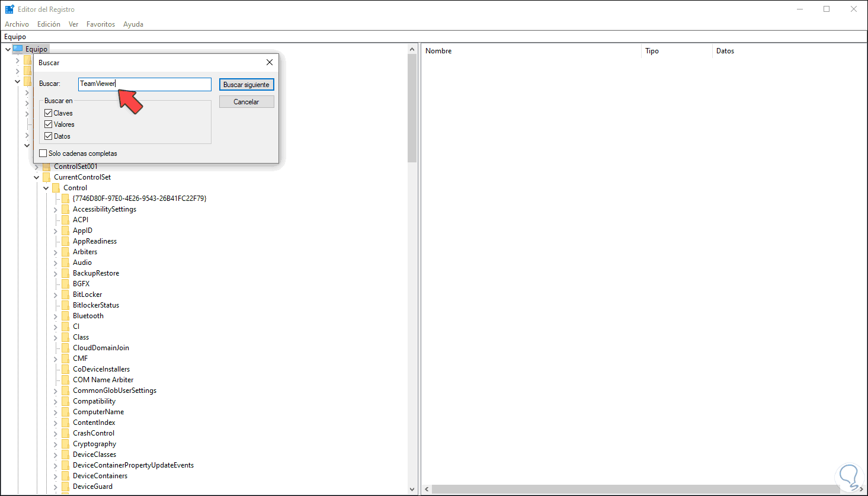Click the Nombre column header
Screen dimensions: 868x496
(531, 51)
